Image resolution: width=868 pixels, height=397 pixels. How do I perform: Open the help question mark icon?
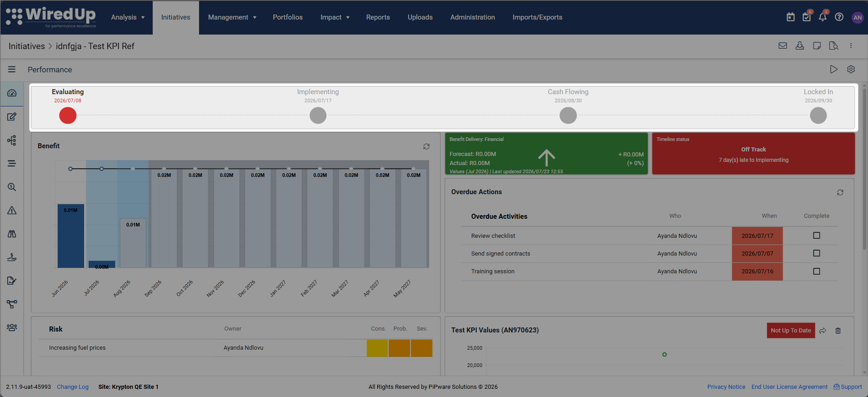point(839,17)
